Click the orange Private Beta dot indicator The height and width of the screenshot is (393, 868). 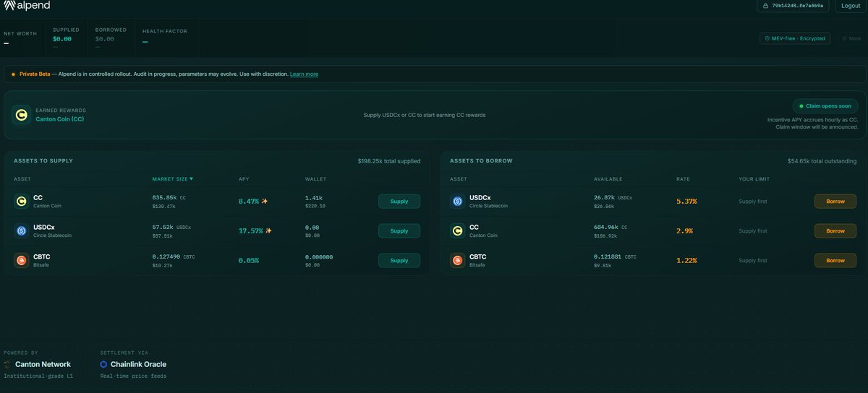click(x=13, y=74)
